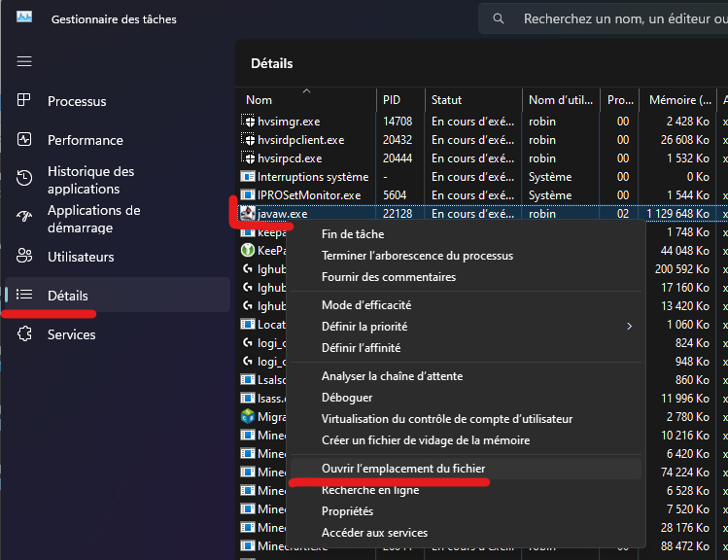Click the Migra process cube icon
728x560 pixels.
[x=248, y=416]
